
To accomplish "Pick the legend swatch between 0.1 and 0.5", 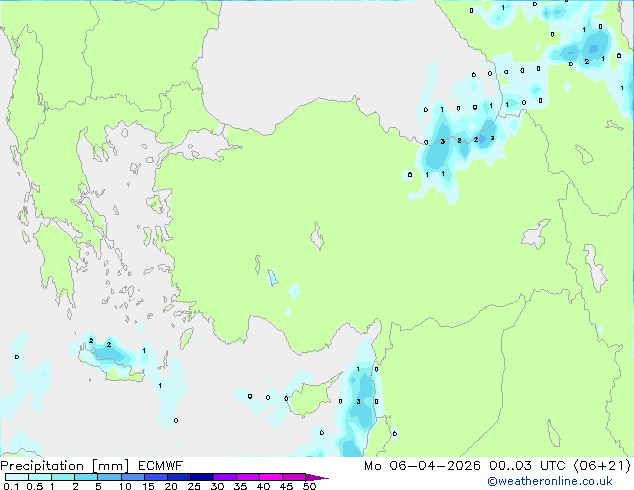I will point(17,477).
